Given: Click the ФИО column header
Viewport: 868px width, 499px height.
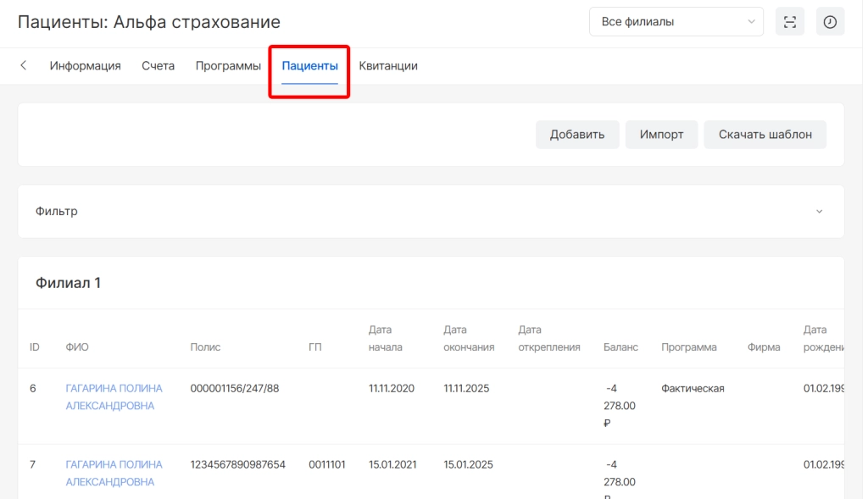Looking at the screenshot, I should coord(77,347).
